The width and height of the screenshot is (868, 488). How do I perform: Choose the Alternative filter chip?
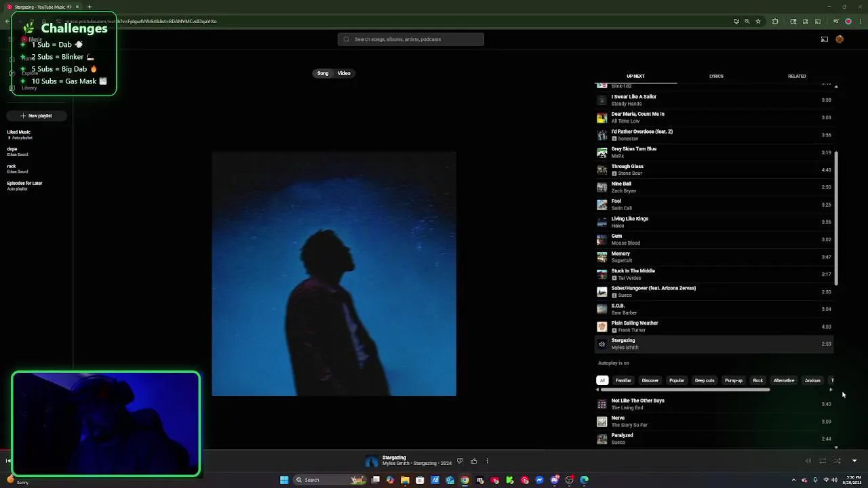coord(784,380)
